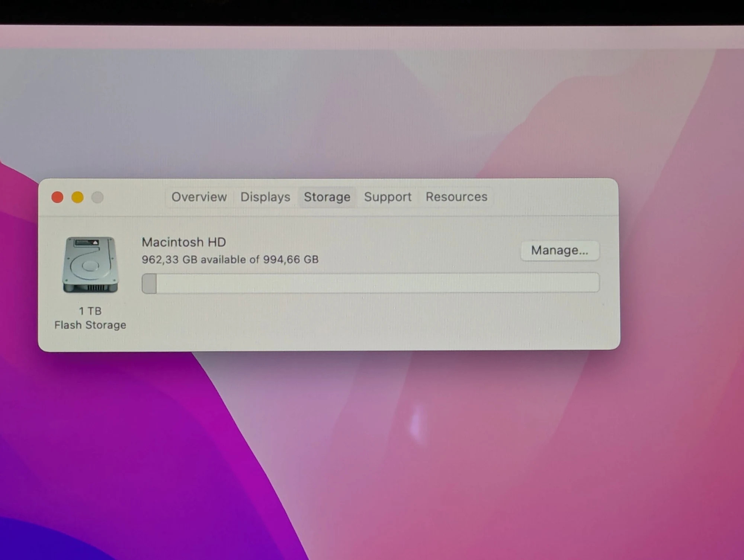Open the Displays tab

click(265, 197)
